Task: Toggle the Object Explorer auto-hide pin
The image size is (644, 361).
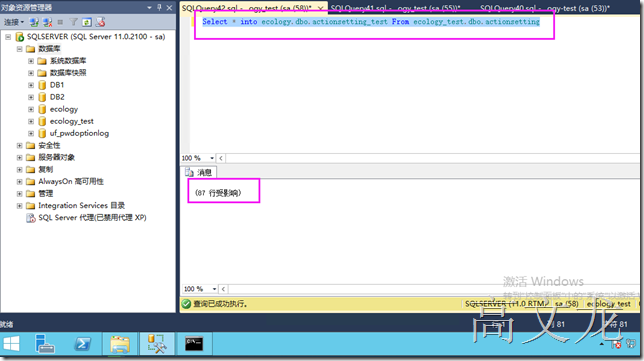Action: pyautogui.click(x=159, y=7)
